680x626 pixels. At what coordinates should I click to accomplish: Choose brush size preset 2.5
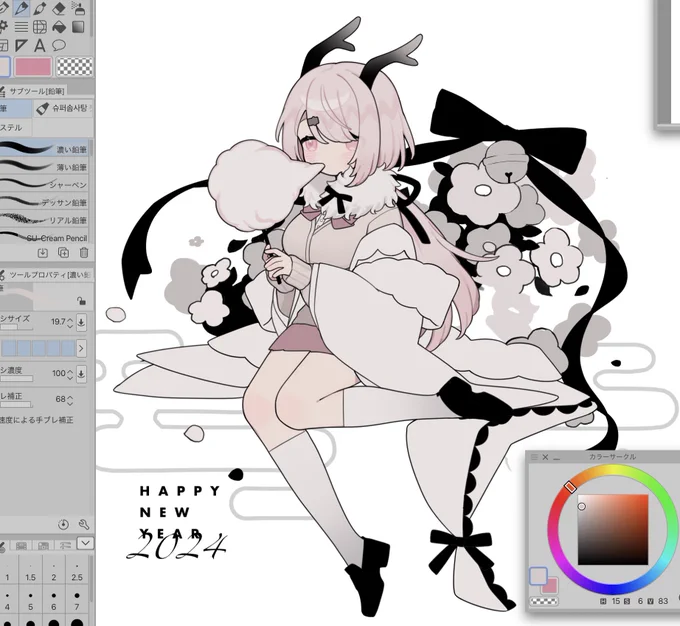[77, 572]
